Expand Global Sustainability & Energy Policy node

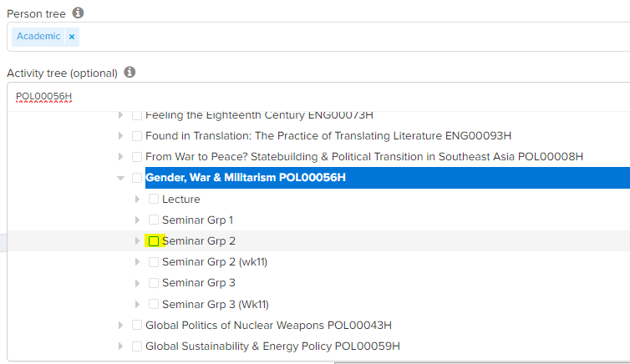pos(121,346)
